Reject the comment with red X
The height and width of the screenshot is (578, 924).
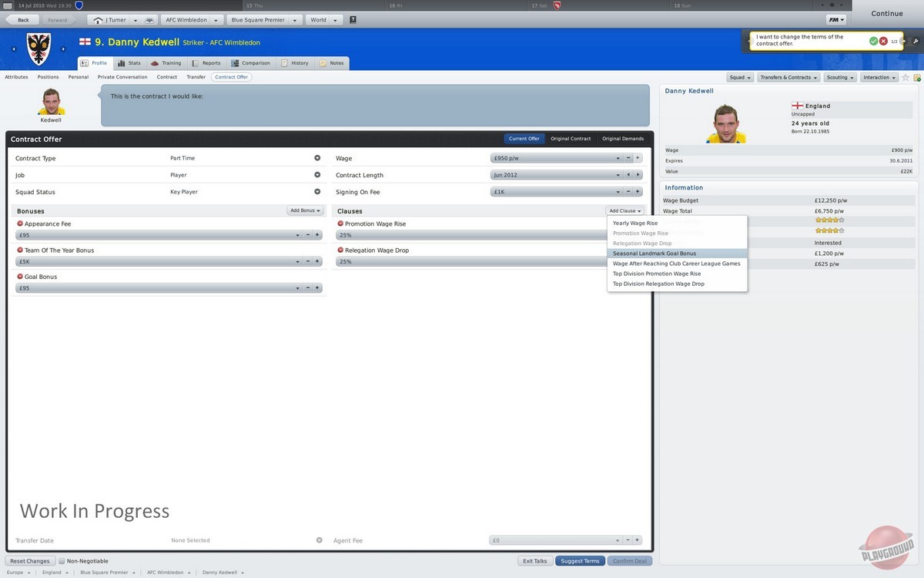coord(883,41)
